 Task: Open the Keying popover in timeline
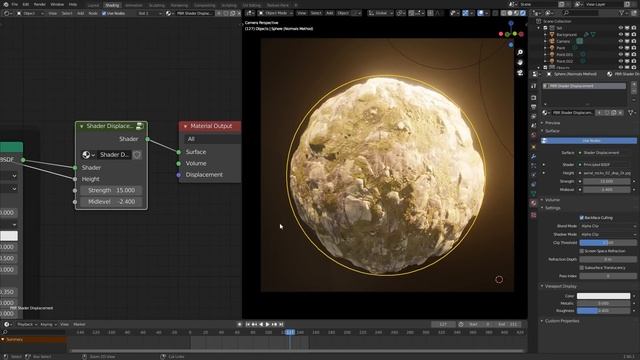48,324
